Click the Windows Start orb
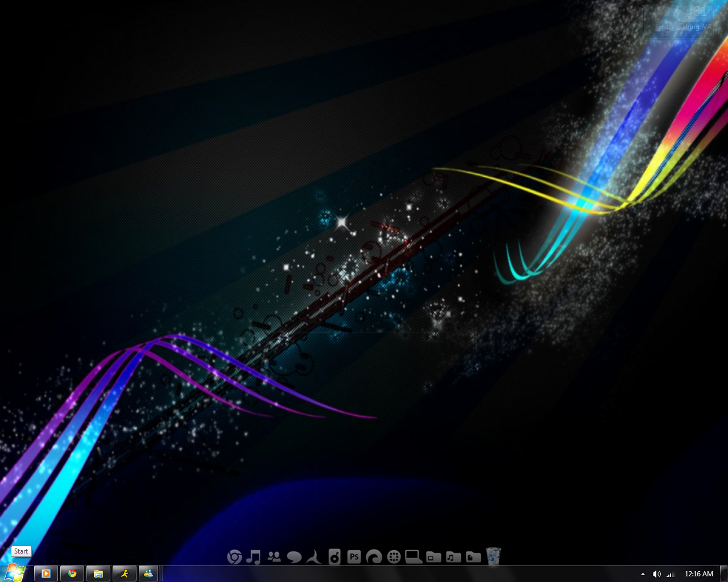 coord(15,572)
